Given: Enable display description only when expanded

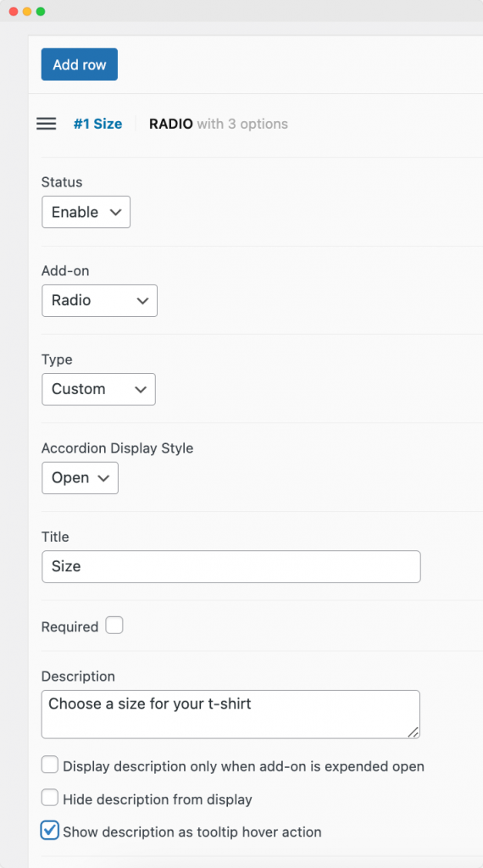Looking at the screenshot, I should 50,765.
